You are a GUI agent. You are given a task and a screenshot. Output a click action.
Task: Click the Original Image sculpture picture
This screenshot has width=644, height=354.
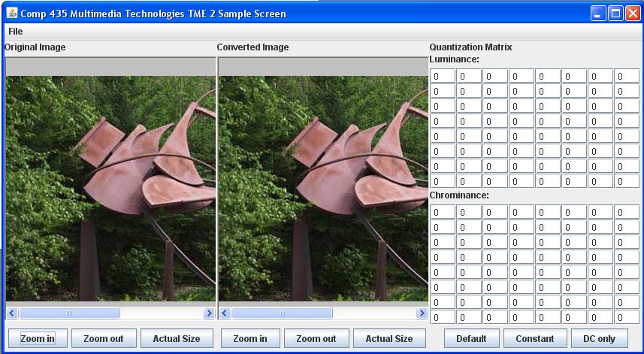pos(110,189)
